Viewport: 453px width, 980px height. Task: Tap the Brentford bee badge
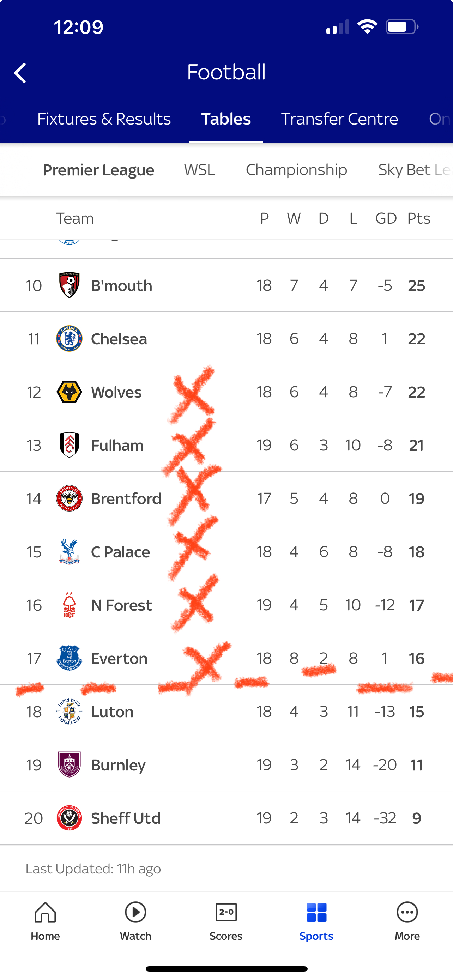(x=69, y=498)
